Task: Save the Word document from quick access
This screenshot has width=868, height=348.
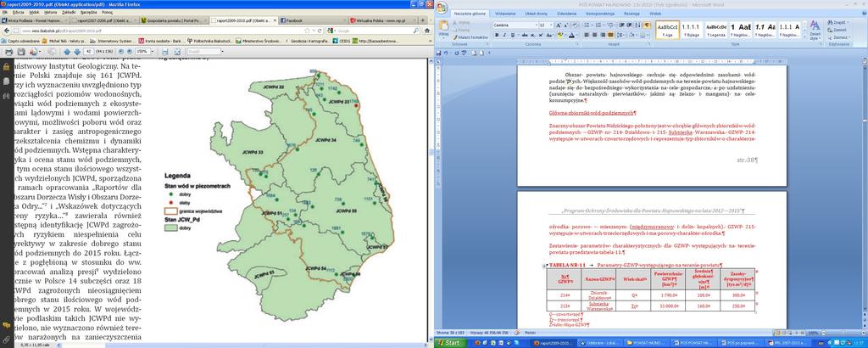Action: pyautogui.click(x=438, y=52)
